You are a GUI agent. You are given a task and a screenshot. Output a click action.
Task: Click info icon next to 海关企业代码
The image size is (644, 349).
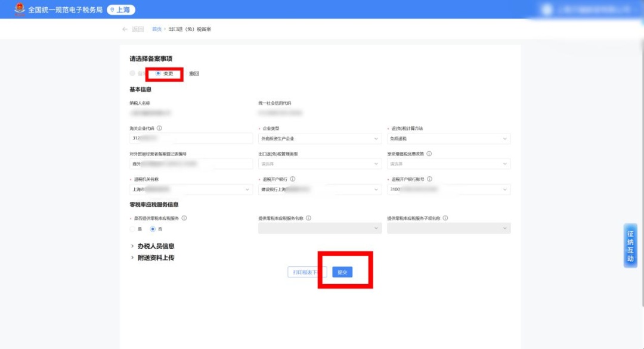(x=160, y=128)
